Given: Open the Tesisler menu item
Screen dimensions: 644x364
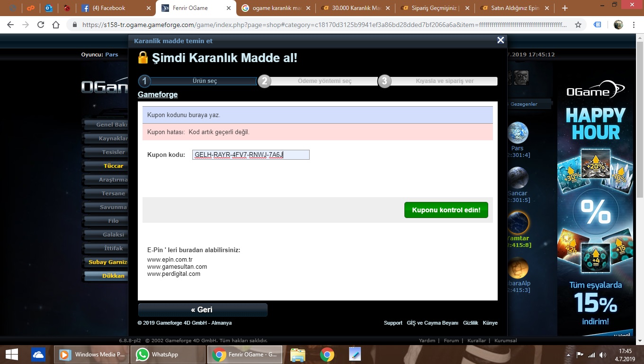Looking at the screenshot, I should point(105,152).
